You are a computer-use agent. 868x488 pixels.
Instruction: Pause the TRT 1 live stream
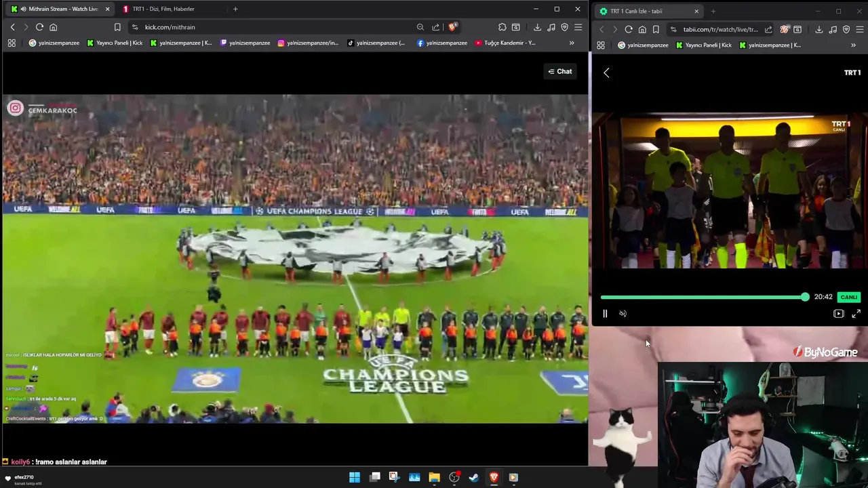pos(605,314)
